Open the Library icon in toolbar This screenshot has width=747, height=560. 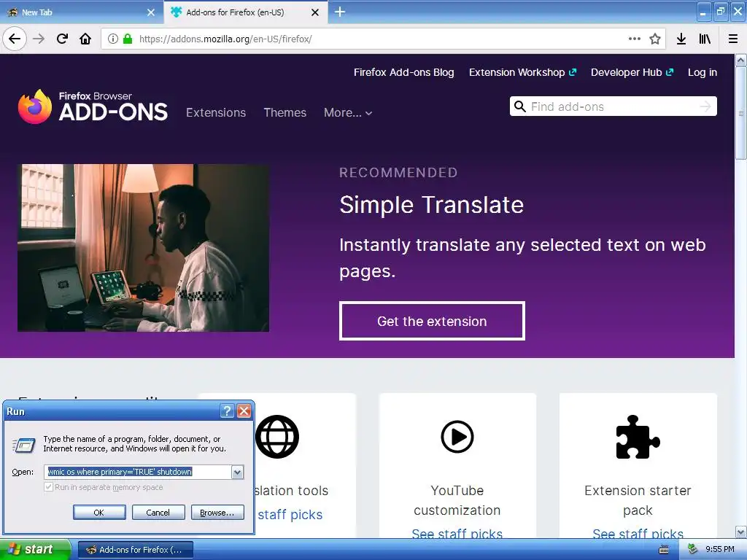coord(705,39)
